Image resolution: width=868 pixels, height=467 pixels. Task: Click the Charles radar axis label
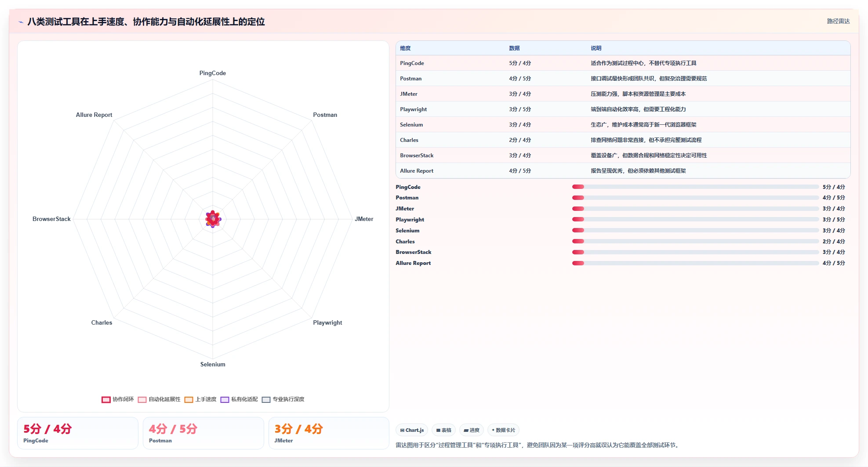[x=102, y=322]
